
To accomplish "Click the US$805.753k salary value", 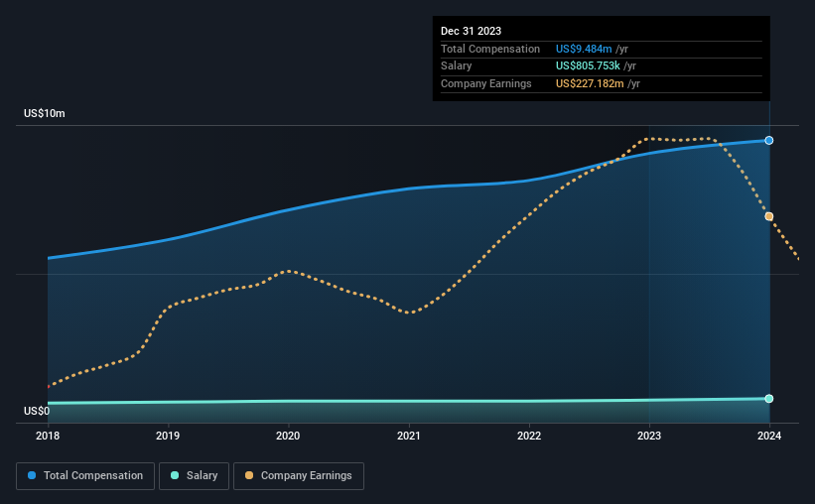I will coord(588,66).
